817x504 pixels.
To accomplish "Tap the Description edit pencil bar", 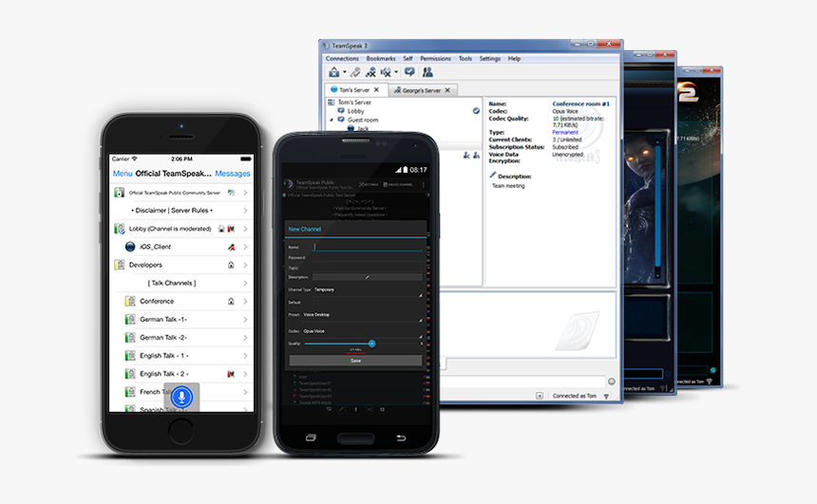I will tap(368, 277).
